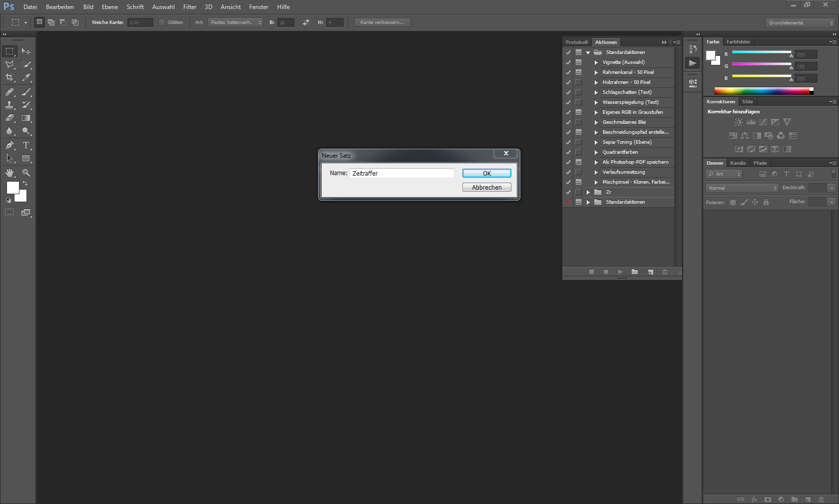The height and width of the screenshot is (504, 839).
Task: Click the swap width and height arrows
Action: [x=306, y=22]
